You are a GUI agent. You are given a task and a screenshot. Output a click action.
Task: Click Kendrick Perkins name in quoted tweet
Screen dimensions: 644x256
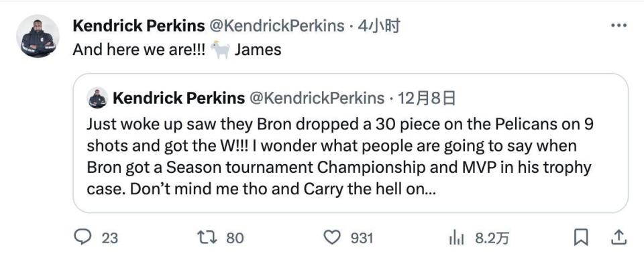178,98
